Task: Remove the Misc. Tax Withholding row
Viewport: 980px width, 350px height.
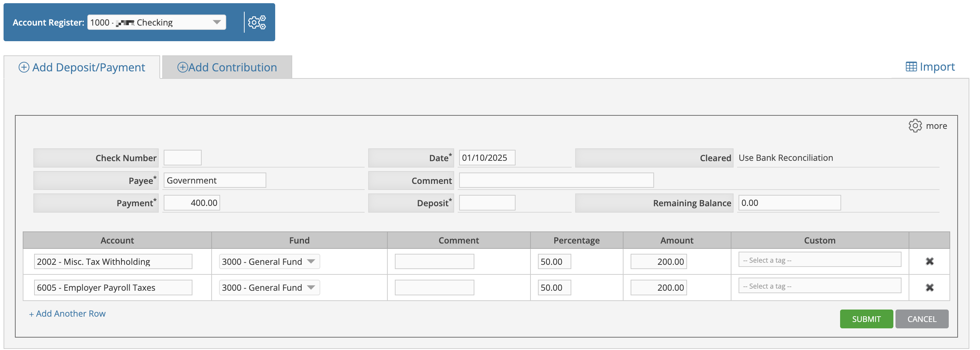Action: (x=930, y=262)
